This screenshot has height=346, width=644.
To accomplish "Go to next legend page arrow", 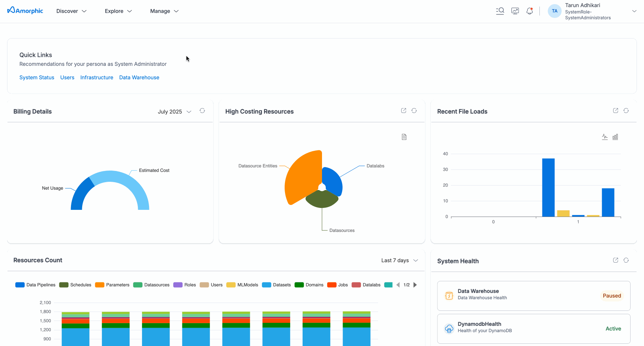I will [415, 285].
